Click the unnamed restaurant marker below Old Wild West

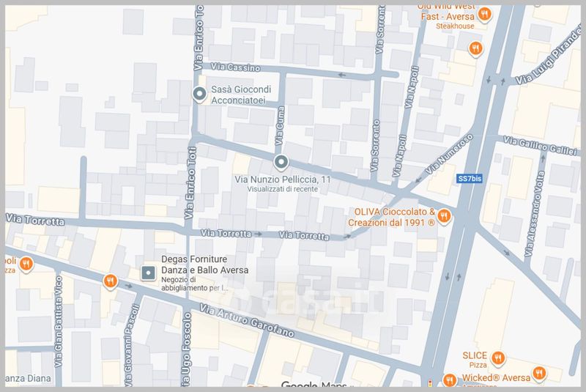point(475,49)
